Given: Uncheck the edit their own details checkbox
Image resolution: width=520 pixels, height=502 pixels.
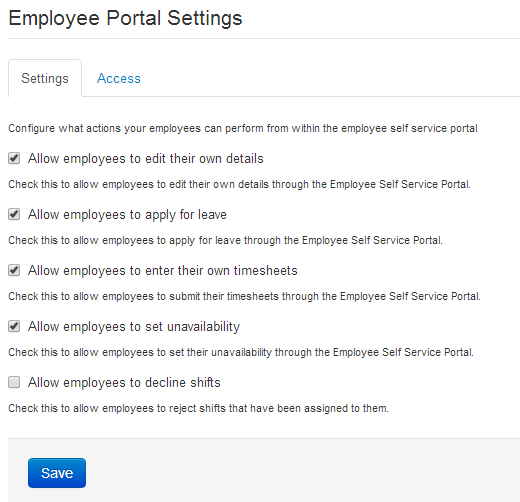Looking at the screenshot, I should (14, 158).
